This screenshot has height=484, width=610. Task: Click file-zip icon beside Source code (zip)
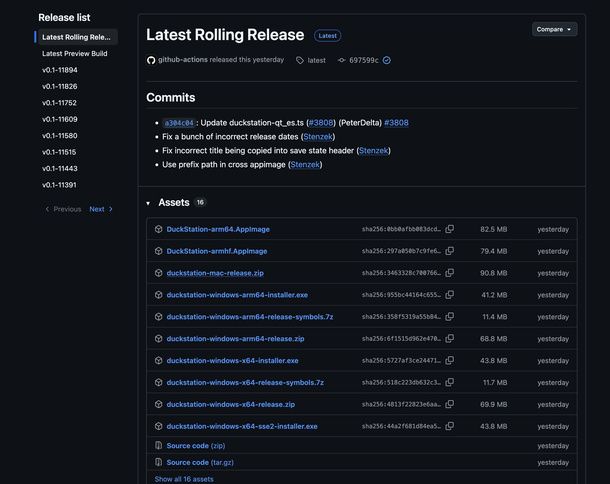(x=158, y=445)
